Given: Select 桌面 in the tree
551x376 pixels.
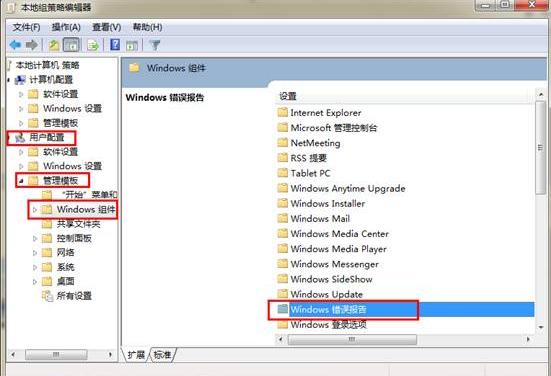Looking at the screenshot, I should point(66,281).
